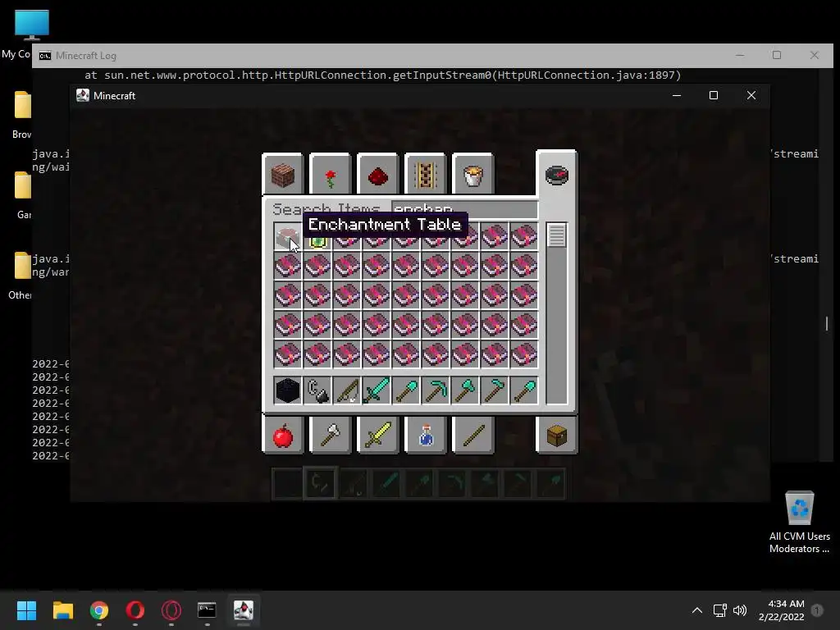Open the Foodstuffs tab with apple icon

[283, 435]
